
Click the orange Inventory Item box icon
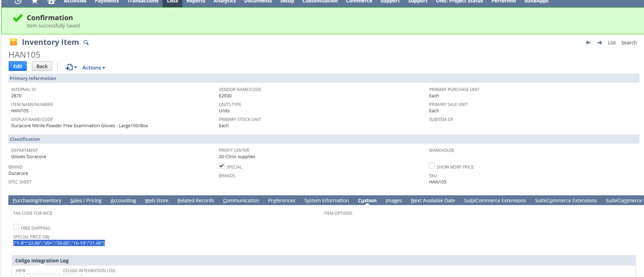point(14,42)
